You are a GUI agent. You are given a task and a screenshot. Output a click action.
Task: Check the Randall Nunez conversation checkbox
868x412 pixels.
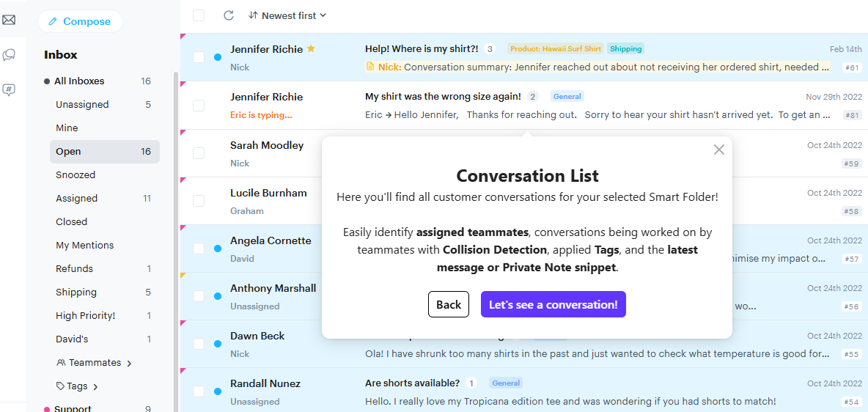[x=199, y=391]
